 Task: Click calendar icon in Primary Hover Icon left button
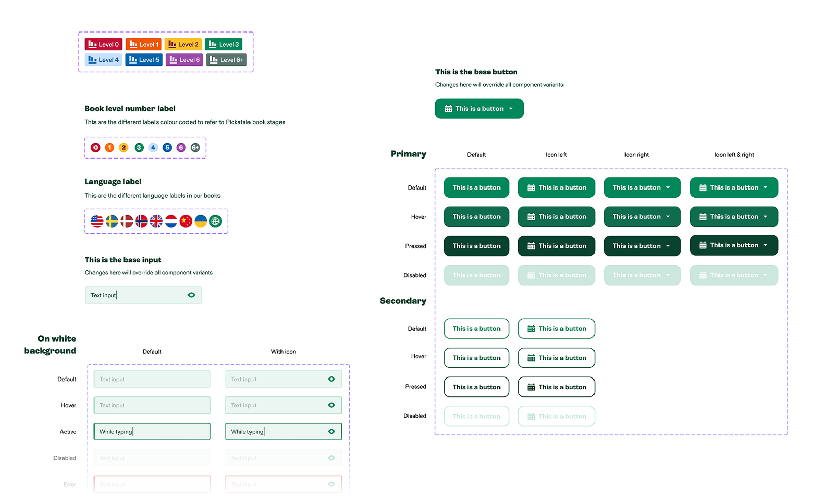531,217
